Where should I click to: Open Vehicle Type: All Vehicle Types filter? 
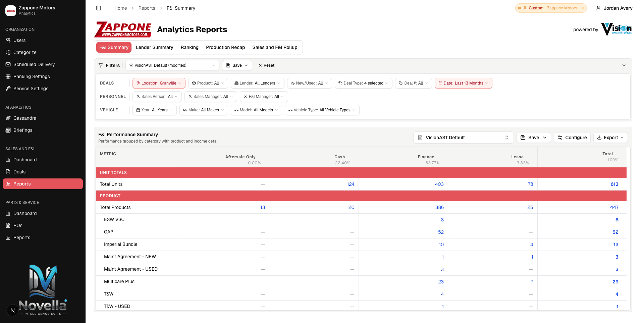click(322, 110)
